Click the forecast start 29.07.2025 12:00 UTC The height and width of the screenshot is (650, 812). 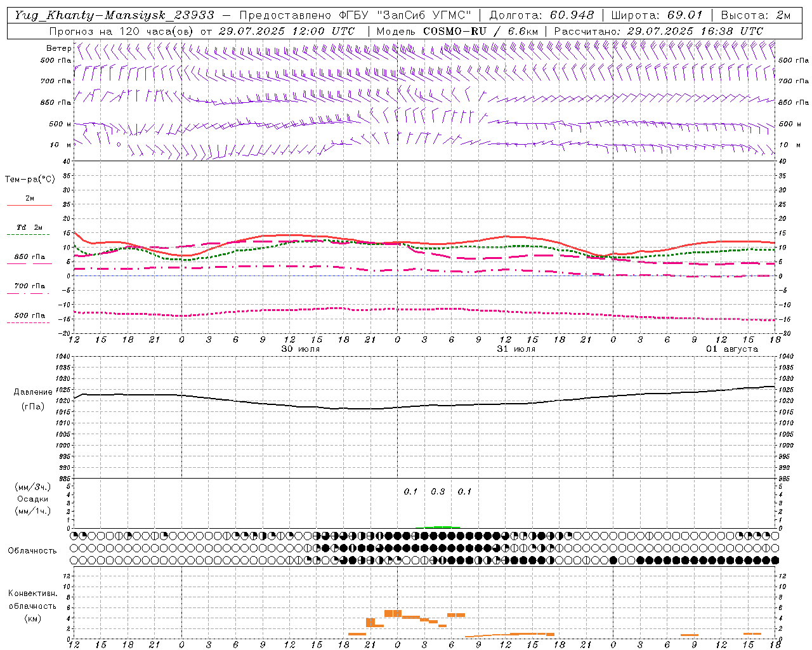pyautogui.click(x=287, y=31)
